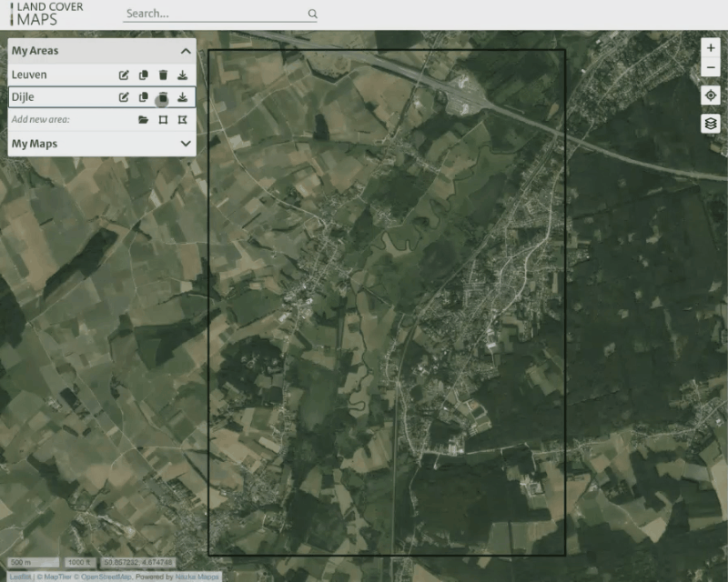Collapse the My Areas panel
728x582 pixels.
click(186, 52)
